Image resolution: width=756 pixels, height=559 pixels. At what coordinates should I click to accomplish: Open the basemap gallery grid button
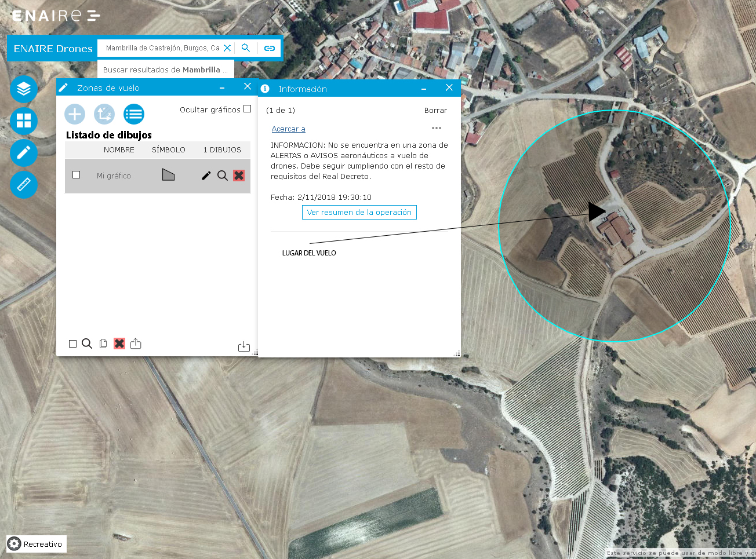24,121
